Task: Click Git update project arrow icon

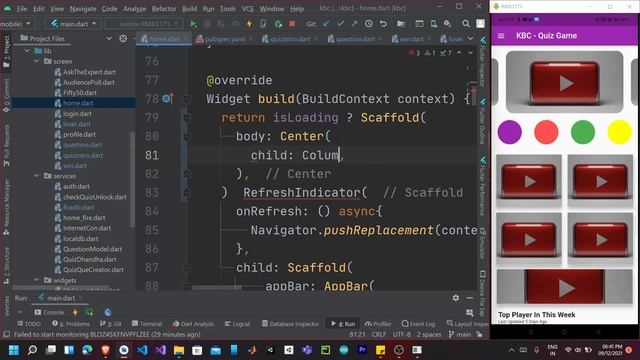Action: (x=326, y=24)
